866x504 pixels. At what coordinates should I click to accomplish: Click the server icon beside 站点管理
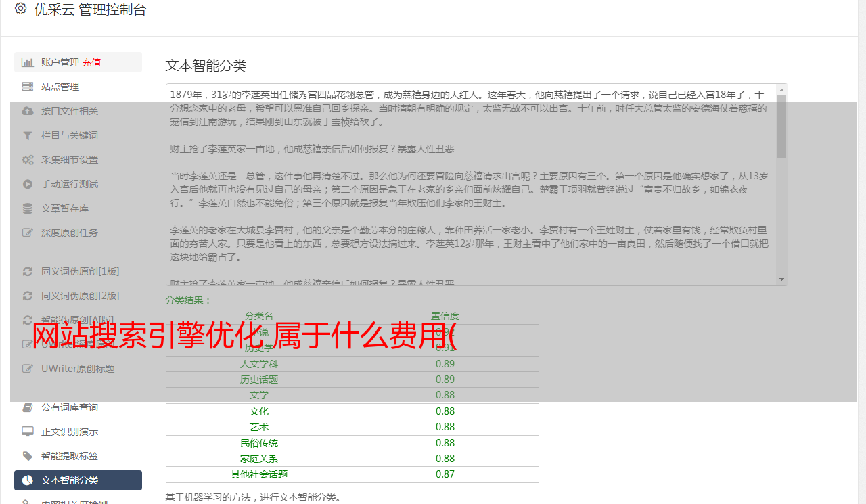click(28, 87)
